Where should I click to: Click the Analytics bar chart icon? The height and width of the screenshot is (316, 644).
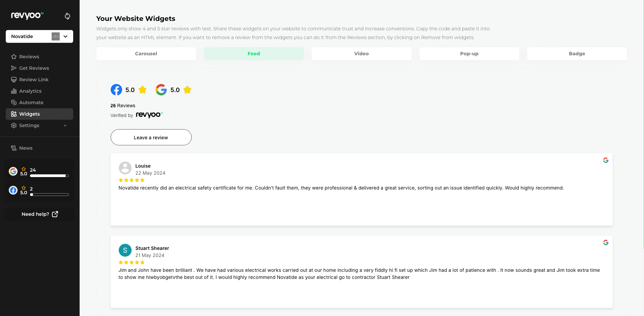(14, 91)
